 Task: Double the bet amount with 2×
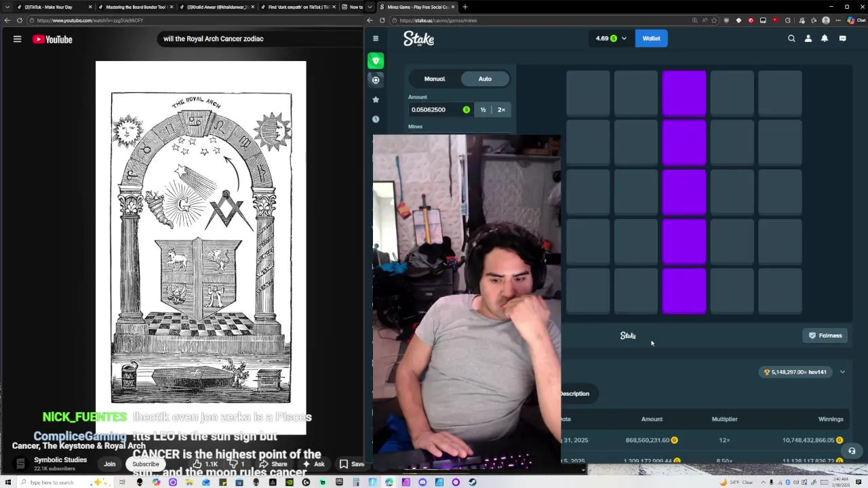501,110
